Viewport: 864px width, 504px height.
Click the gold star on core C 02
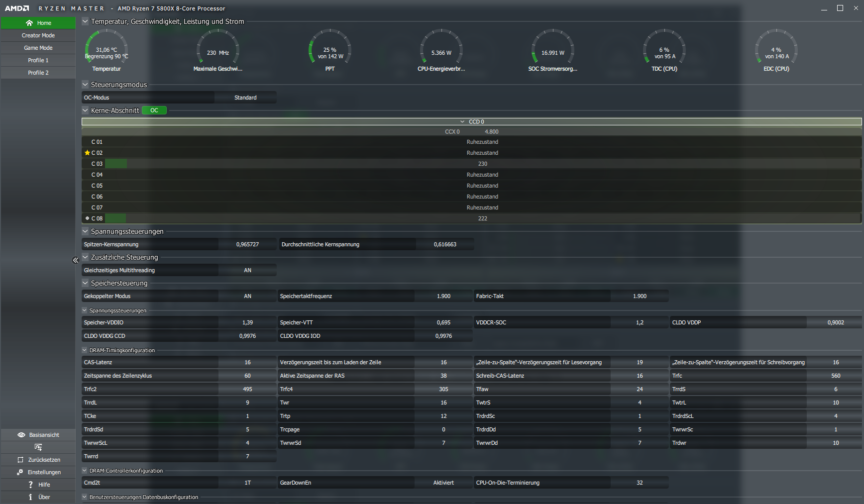(x=87, y=153)
